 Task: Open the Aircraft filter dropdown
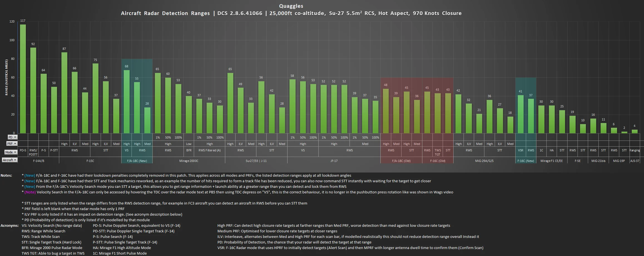(10, 160)
